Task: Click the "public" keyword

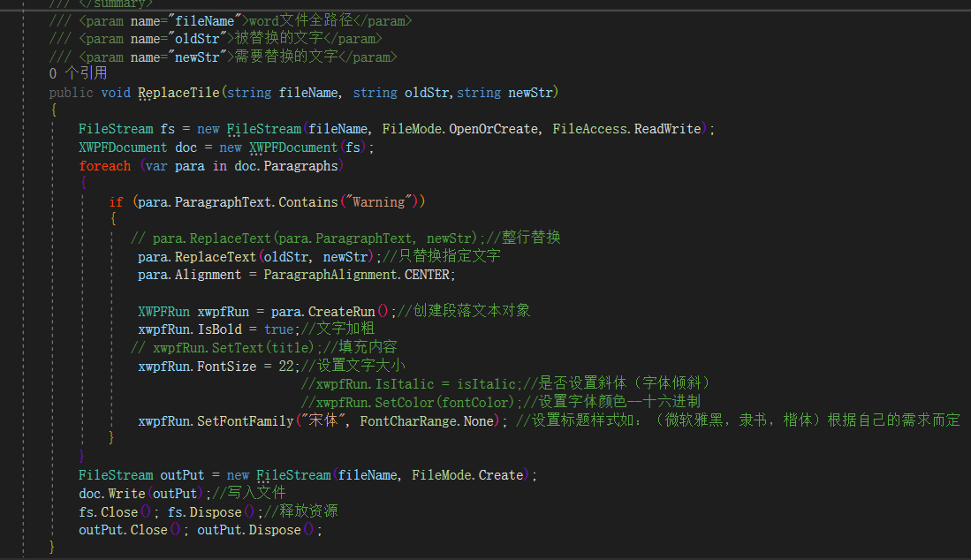Action: pos(71,93)
